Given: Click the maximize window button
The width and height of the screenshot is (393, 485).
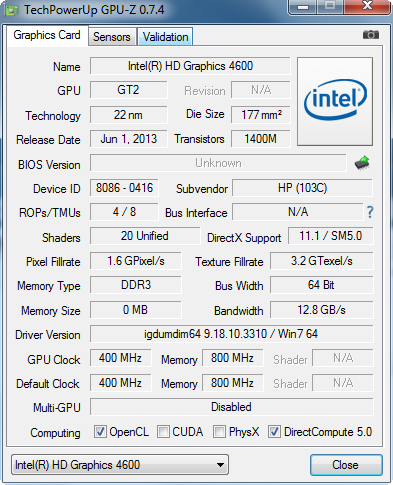Looking at the screenshot, I should (x=330, y=7).
